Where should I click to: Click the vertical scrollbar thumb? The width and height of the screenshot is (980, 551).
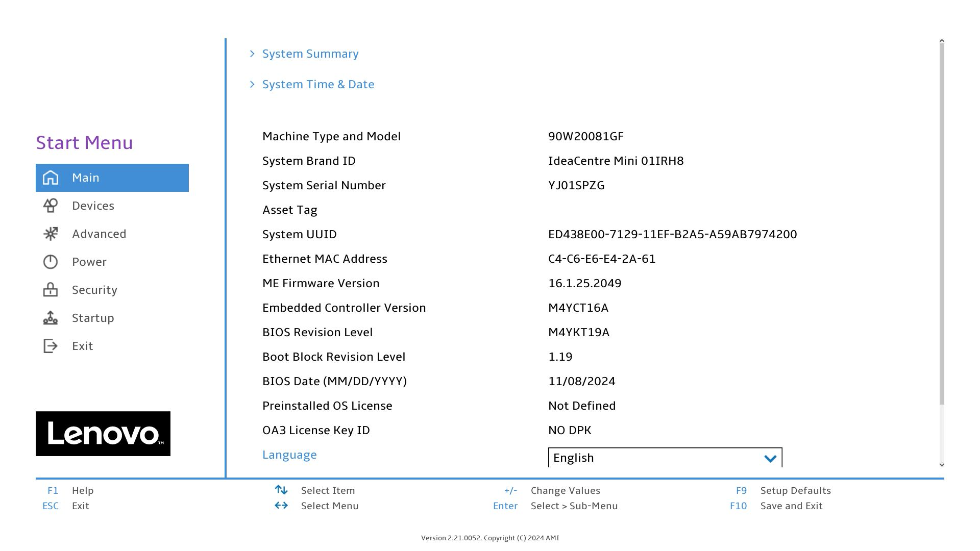coord(942,224)
